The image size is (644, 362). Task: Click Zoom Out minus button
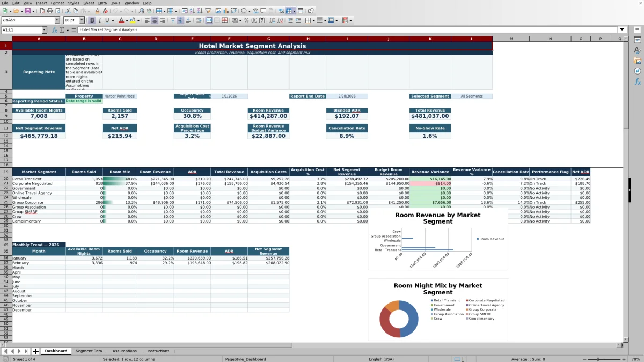pyautogui.click(x=584, y=359)
